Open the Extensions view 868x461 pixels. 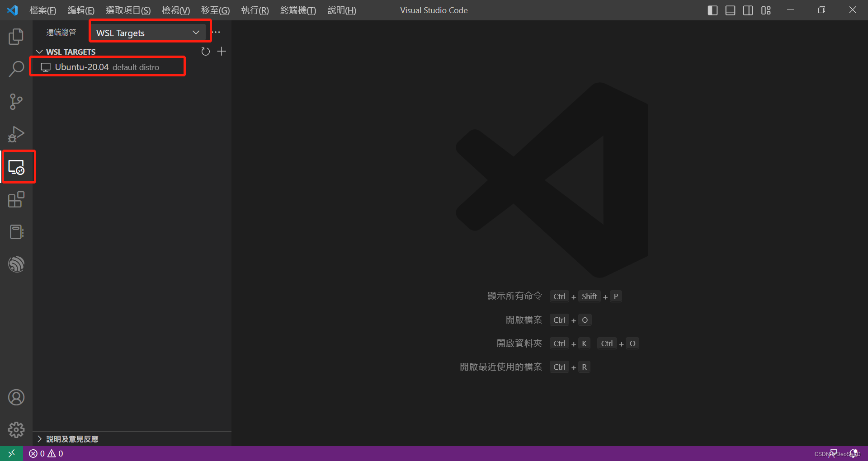[x=16, y=199]
